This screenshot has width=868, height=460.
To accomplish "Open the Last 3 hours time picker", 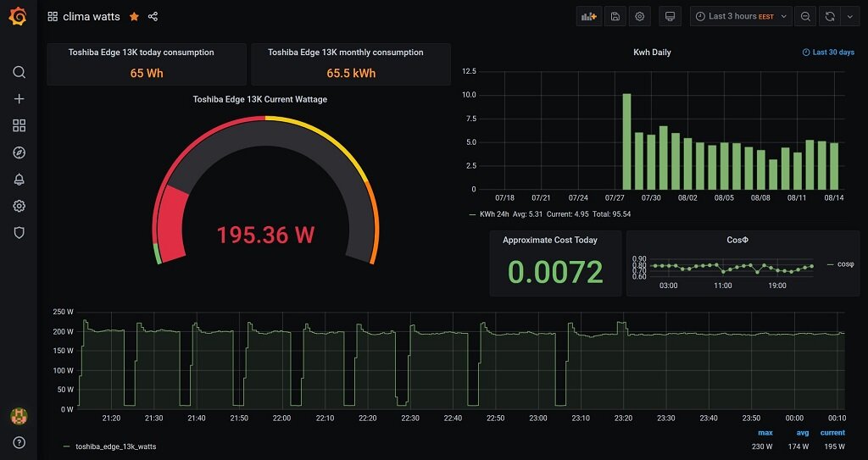I will [741, 17].
